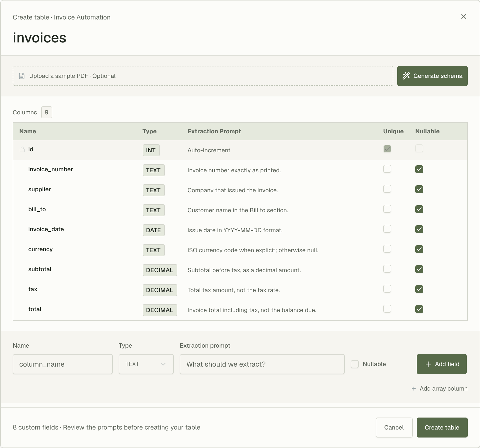Click the plus icon on Add field

(428, 364)
